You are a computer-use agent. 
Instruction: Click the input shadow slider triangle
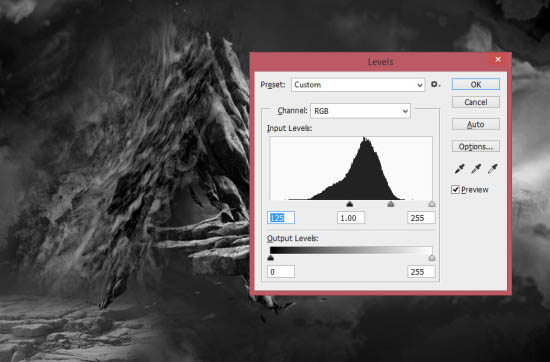click(349, 204)
